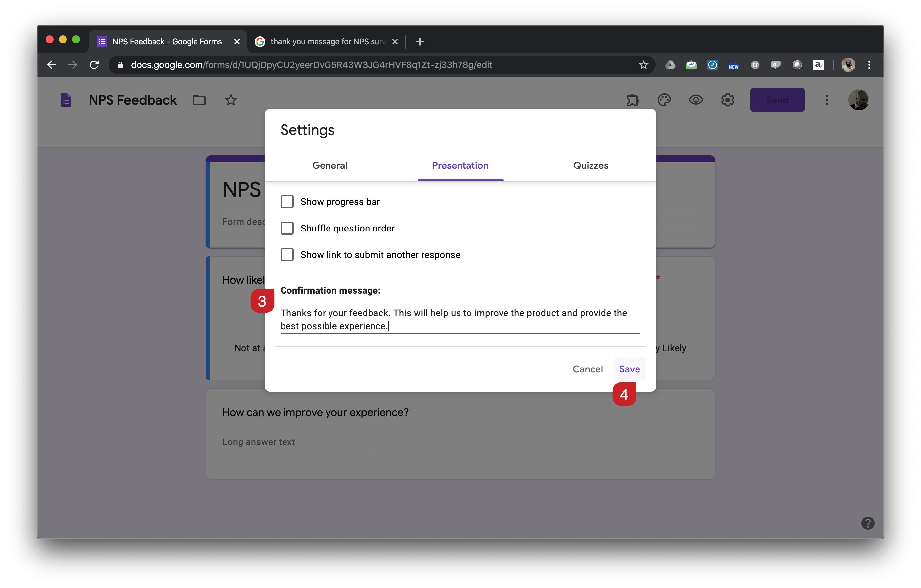Click the Google Drive extension icon
Screen dimensions: 921x588
click(x=670, y=65)
